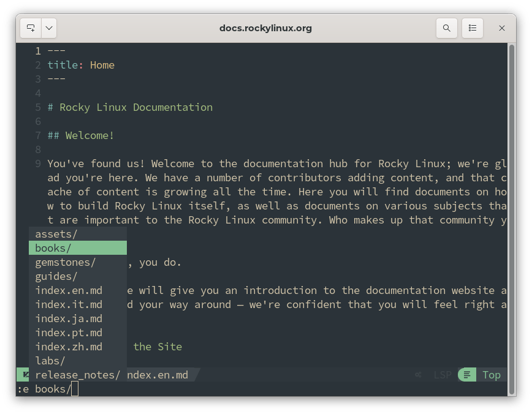Screen dimensions: 532x414
Task: Click the mode indicator icon in status line
Action: click(x=25, y=375)
